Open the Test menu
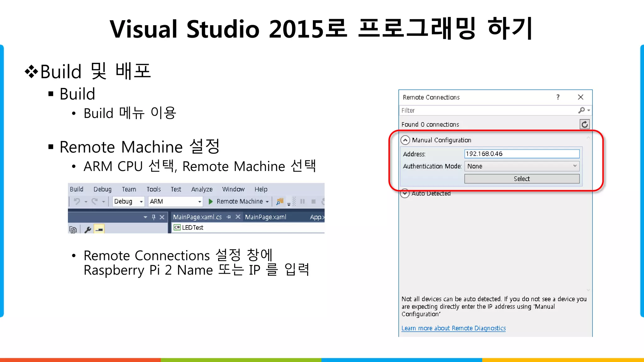Viewport: 644px width, 362px height. (x=176, y=189)
